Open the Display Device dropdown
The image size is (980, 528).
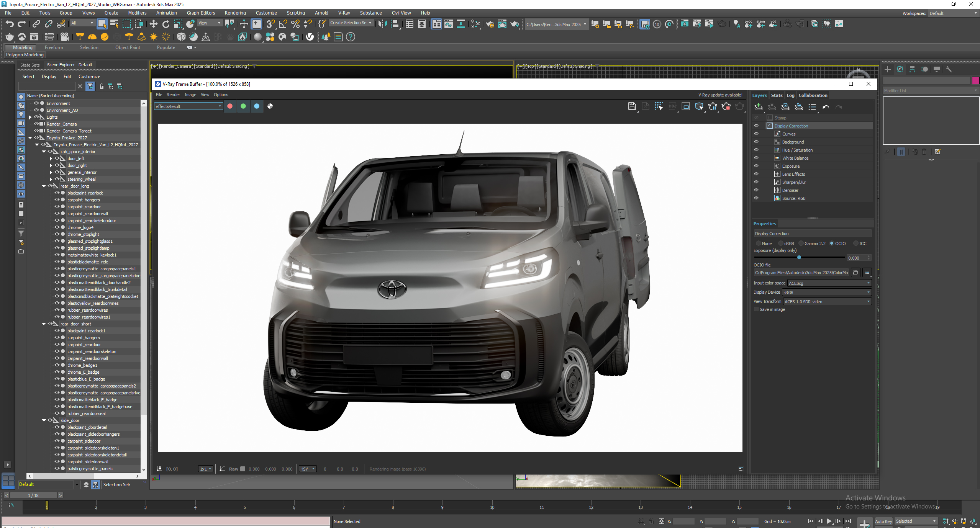pos(827,293)
